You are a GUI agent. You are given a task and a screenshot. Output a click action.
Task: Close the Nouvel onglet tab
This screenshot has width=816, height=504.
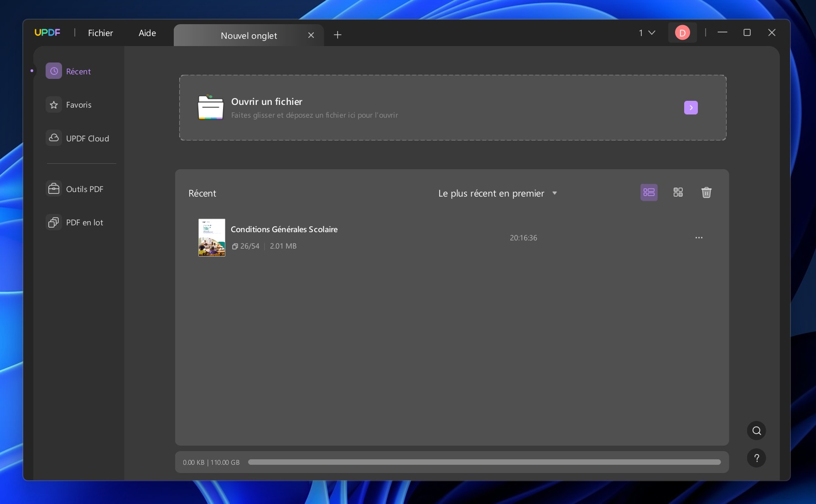[311, 35]
